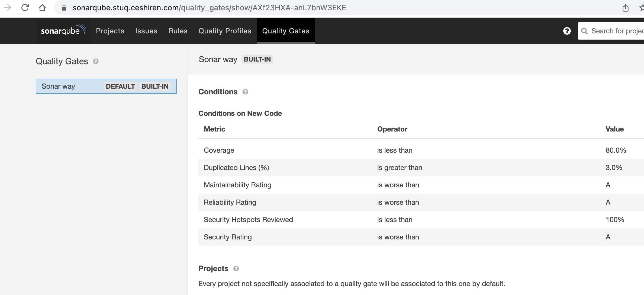This screenshot has height=295, width=644.
Task: Click the Operator column header
Action: (x=392, y=129)
